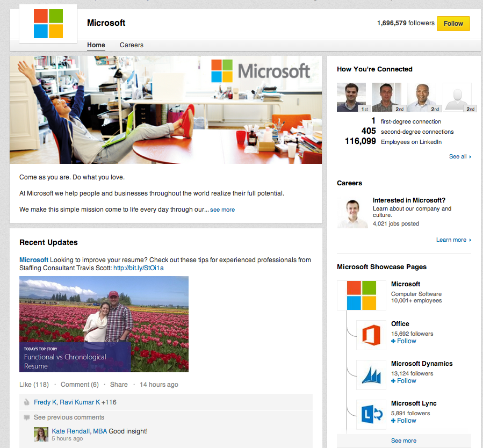Click See all connections link

[460, 156]
